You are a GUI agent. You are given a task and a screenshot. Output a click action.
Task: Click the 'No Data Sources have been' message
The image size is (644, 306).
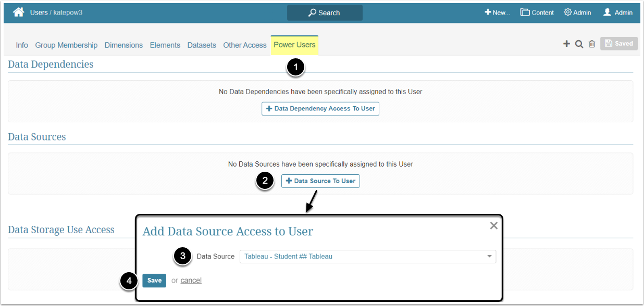pyautogui.click(x=320, y=164)
